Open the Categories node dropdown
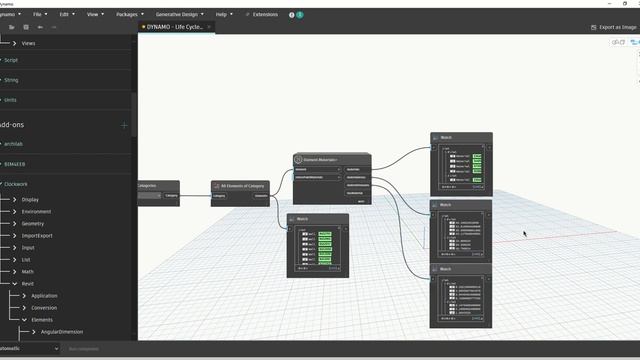 point(149,196)
